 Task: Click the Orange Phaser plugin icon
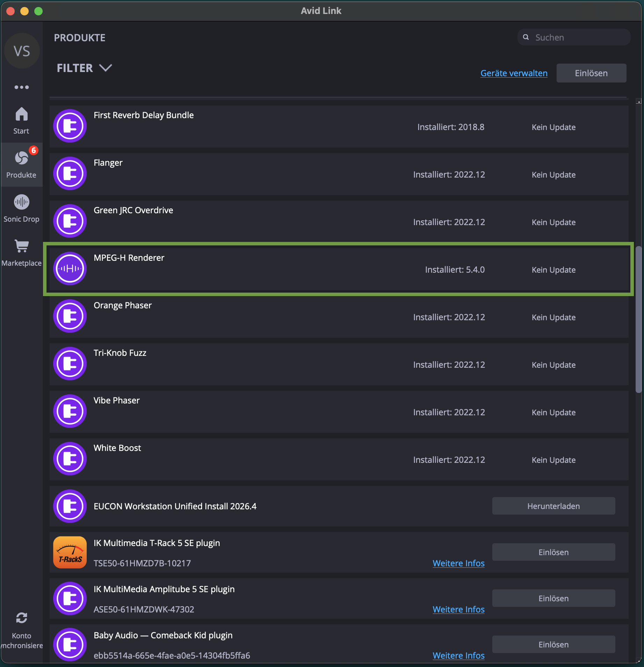point(70,316)
